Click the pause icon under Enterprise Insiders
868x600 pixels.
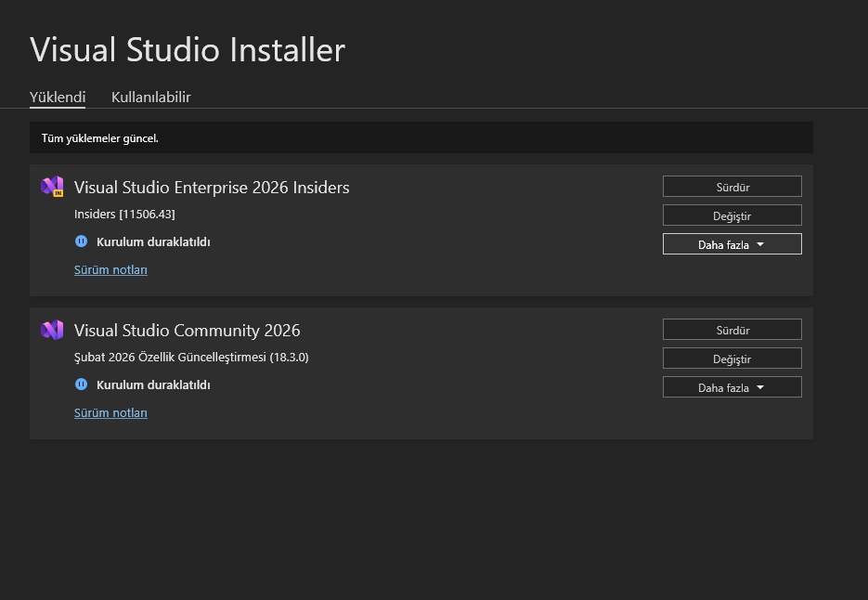(81, 241)
